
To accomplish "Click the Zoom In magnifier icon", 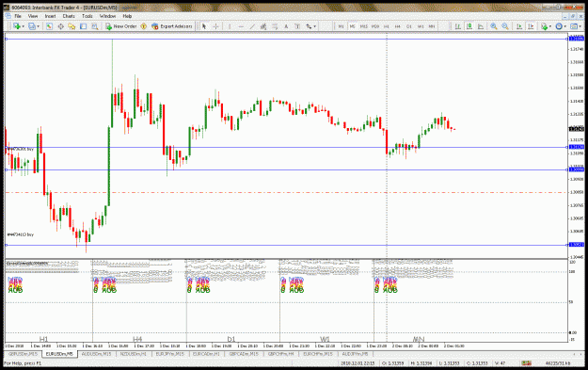I will click(x=494, y=26).
